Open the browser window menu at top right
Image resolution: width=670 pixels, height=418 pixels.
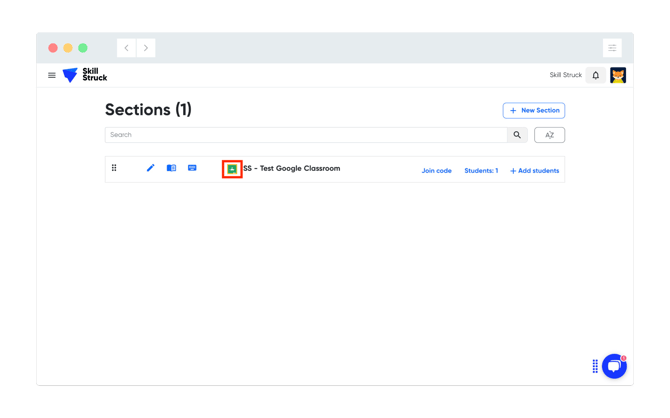coord(612,48)
